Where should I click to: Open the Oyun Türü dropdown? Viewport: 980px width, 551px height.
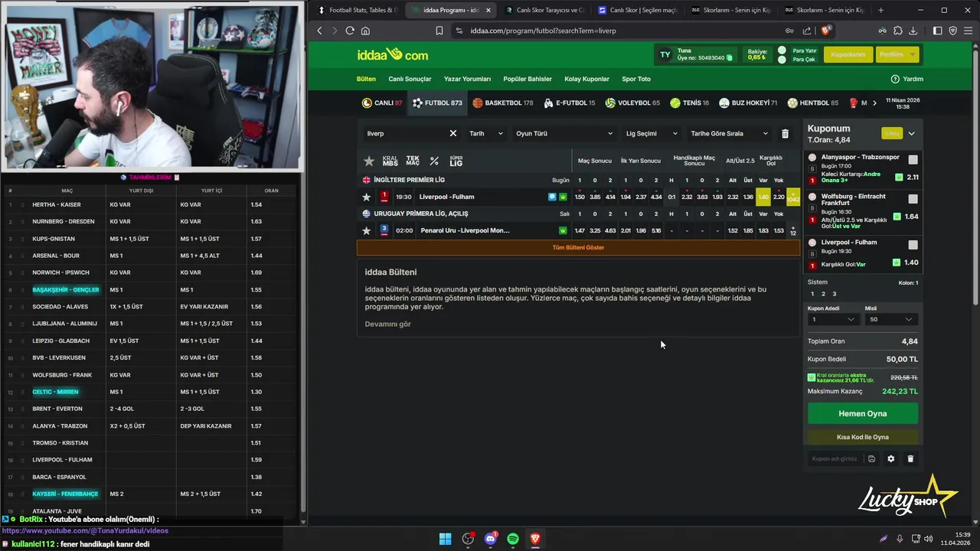coord(564,133)
